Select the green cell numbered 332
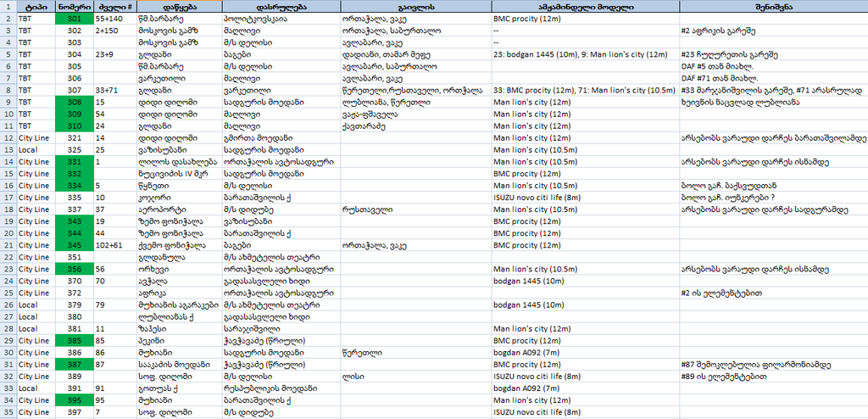This screenshot has width=868, height=419. (x=75, y=174)
